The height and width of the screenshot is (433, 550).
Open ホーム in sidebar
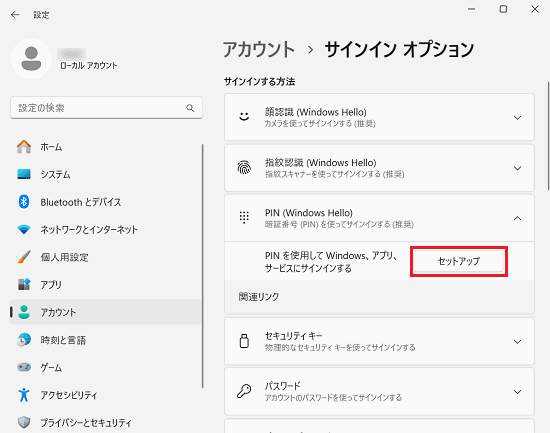[x=106, y=147]
